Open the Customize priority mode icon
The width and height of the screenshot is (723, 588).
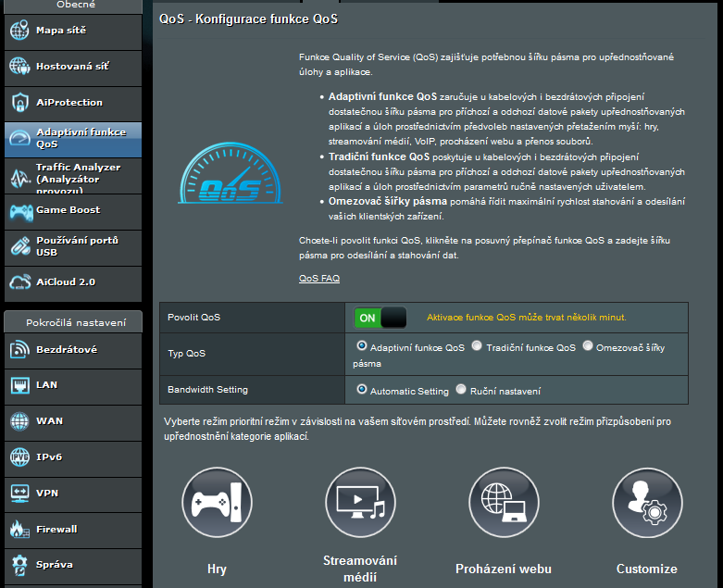(647, 503)
